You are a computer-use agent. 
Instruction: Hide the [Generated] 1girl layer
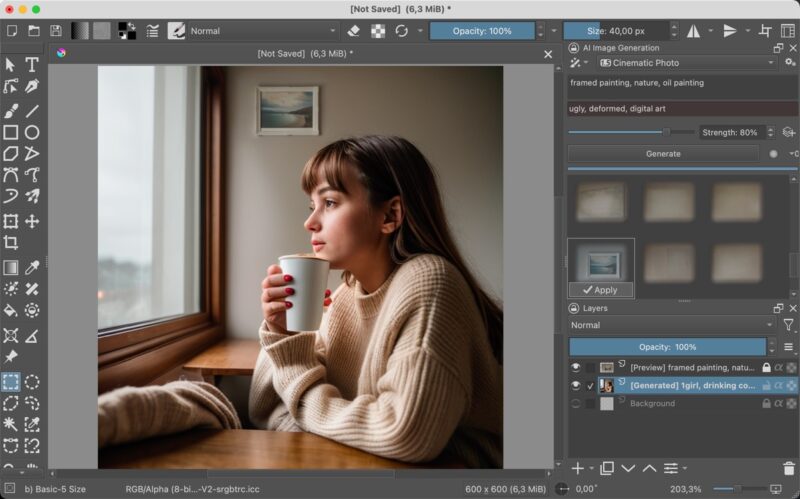coord(576,386)
